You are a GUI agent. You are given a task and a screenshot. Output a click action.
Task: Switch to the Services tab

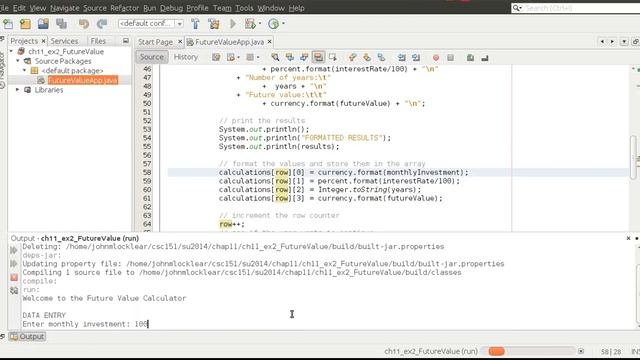point(64,41)
